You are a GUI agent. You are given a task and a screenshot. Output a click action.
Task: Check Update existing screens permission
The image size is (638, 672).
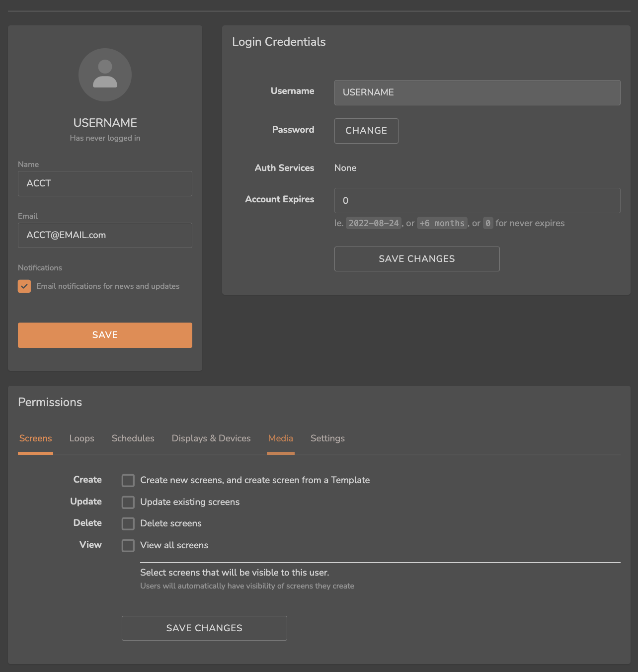[x=128, y=502]
